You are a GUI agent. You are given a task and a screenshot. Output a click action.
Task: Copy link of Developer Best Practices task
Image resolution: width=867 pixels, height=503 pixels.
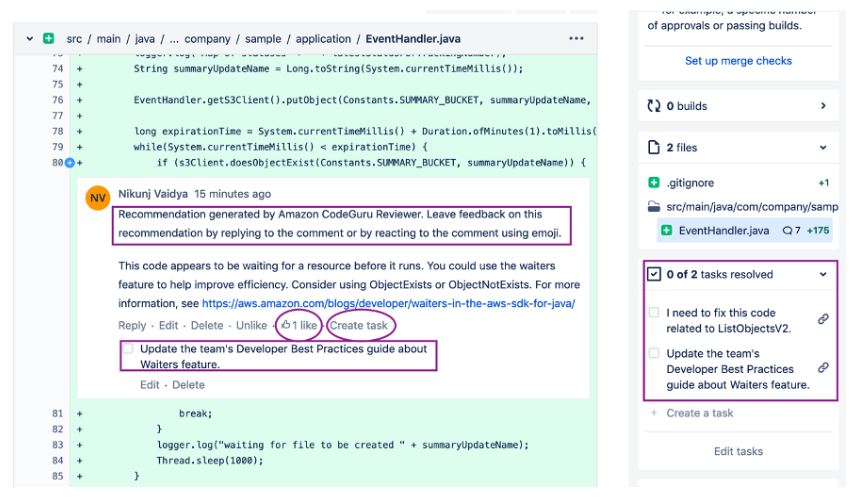822,368
